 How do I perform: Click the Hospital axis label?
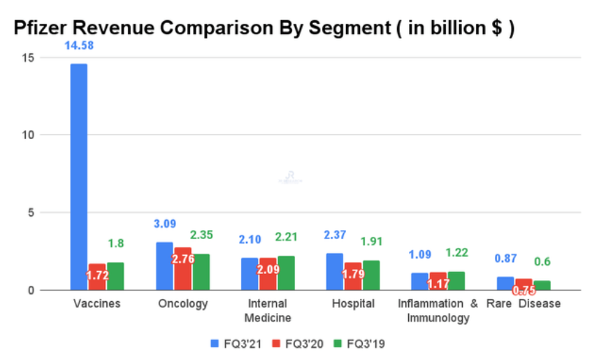point(354,304)
